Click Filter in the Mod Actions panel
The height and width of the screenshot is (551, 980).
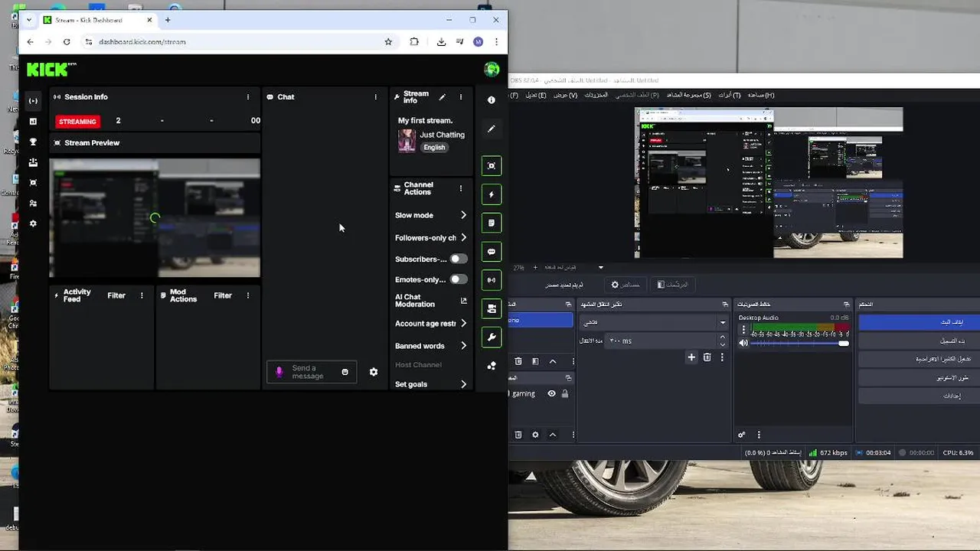pos(223,295)
